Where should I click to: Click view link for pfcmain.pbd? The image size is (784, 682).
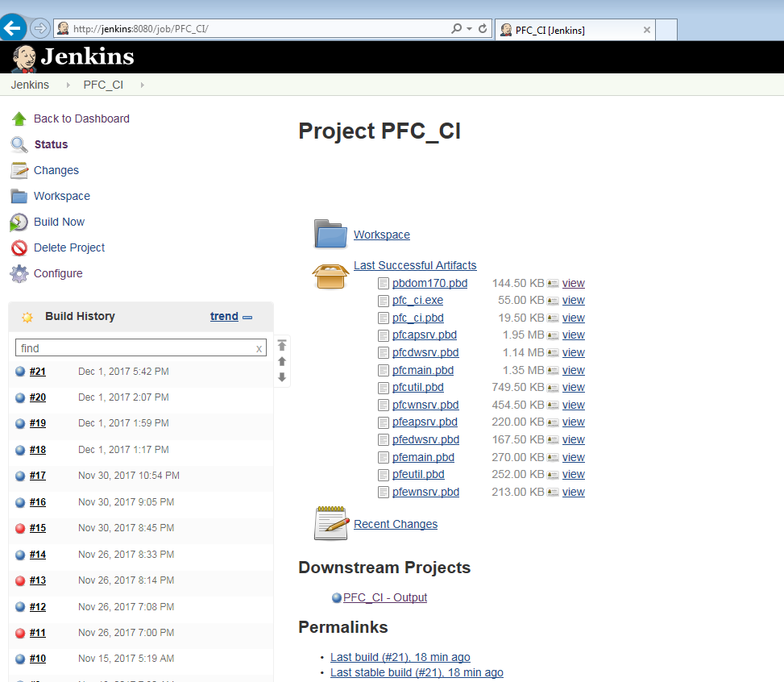tap(574, 370)
